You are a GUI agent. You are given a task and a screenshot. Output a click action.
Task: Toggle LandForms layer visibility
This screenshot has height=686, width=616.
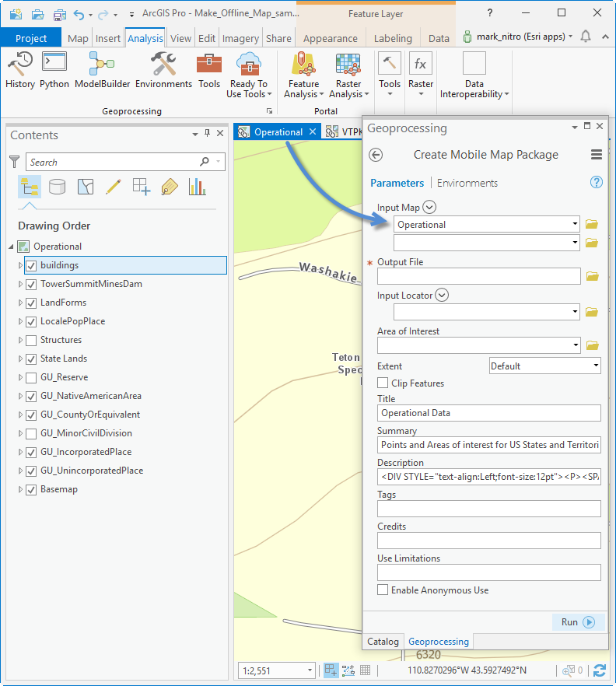click(31, 303)
